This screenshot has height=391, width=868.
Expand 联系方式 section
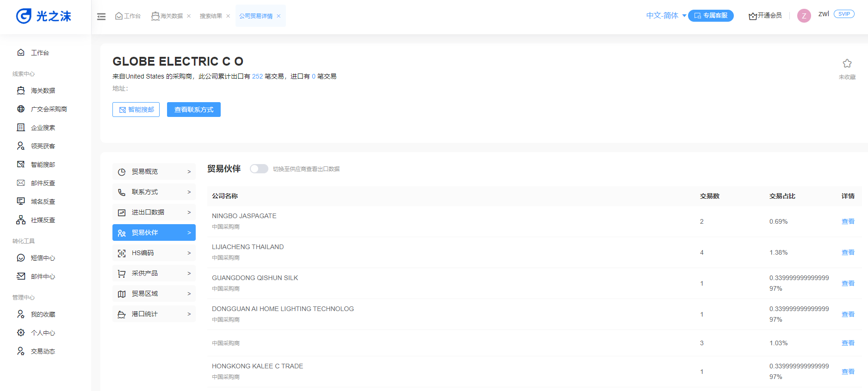[154, 192]
